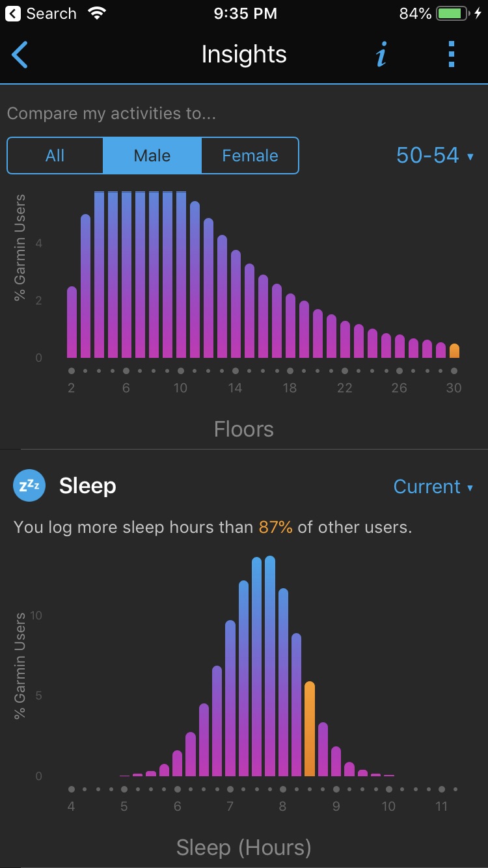Tap the orange bar in Floors chart
Image resolution: width=488 pixels, height=868 pixels.
coord(454,351)
